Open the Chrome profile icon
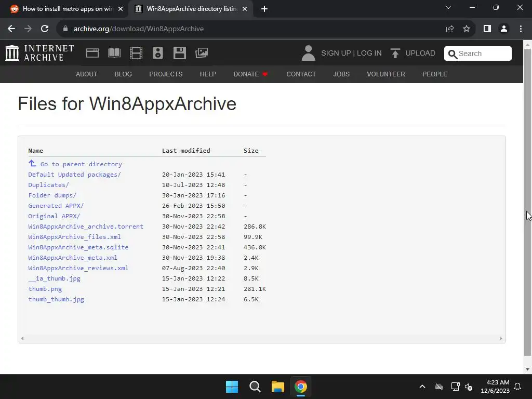The height and width of the screenshot is (399, 532). pyautogui.click(x=504, y=29)
